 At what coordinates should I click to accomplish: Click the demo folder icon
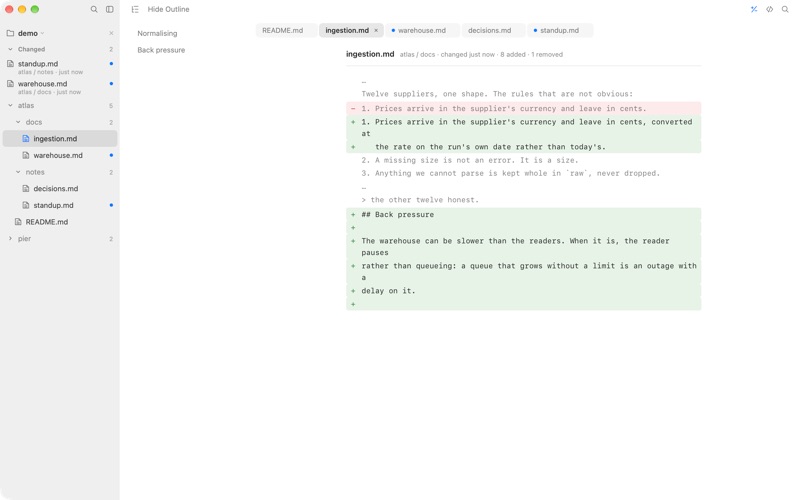click(10, 33)
